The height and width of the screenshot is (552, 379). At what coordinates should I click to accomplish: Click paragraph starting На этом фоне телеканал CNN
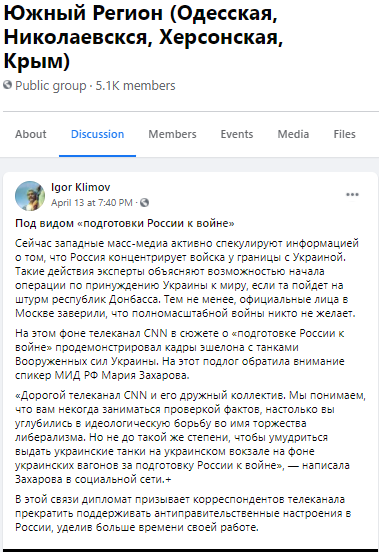click(x=180, y=354)
